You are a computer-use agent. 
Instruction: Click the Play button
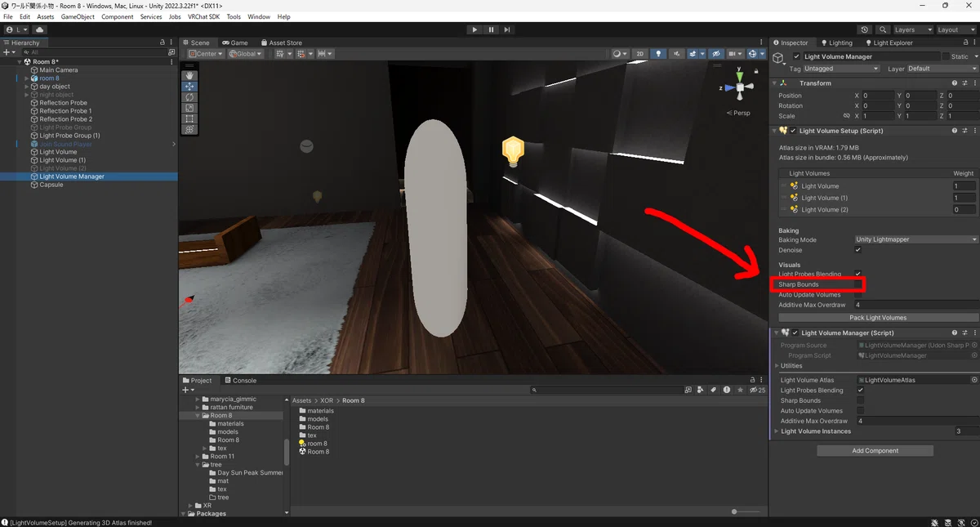click(x=474, y=29)
